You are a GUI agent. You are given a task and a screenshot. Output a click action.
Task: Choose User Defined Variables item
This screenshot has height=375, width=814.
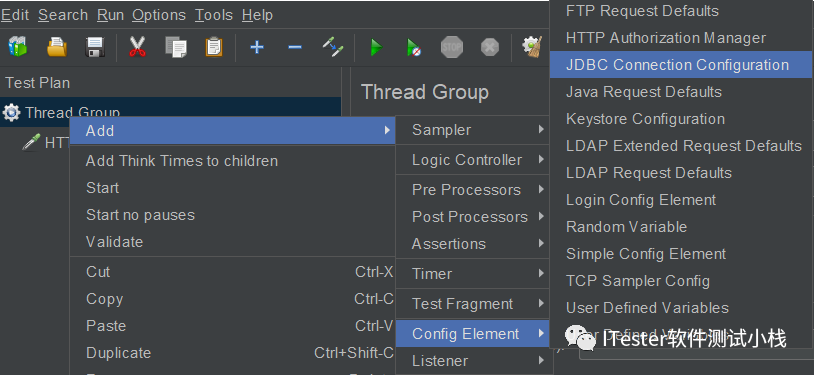[x=647, y=307]
